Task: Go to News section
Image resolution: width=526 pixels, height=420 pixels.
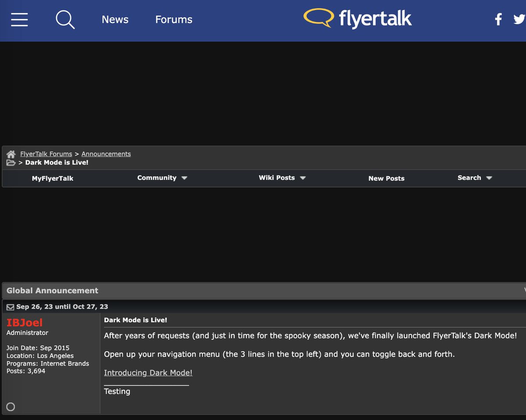Action: point(115,19)
